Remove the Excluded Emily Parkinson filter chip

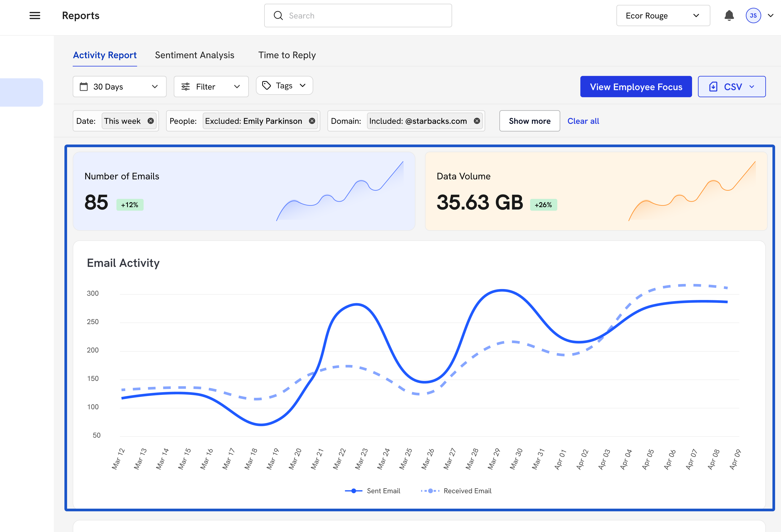pyautogui.click(x=312, y=121)
